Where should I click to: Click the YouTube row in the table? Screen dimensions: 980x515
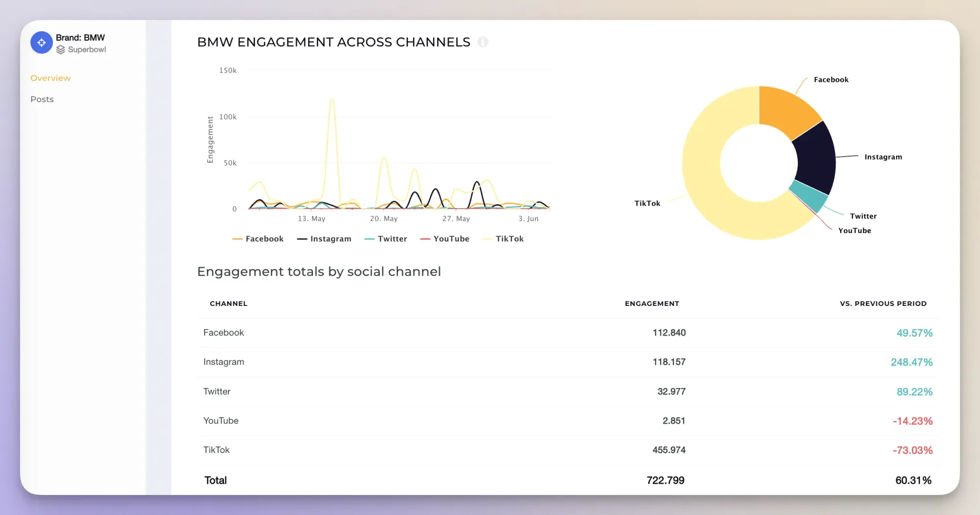[568, 421]
